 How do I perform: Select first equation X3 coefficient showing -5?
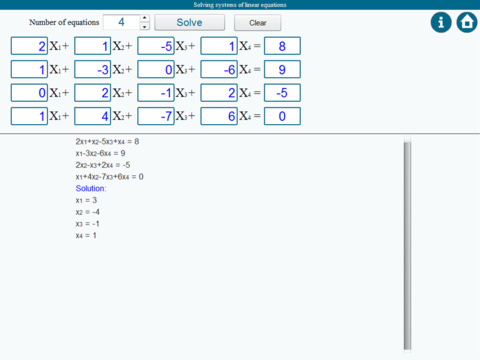tap(156, 46)
